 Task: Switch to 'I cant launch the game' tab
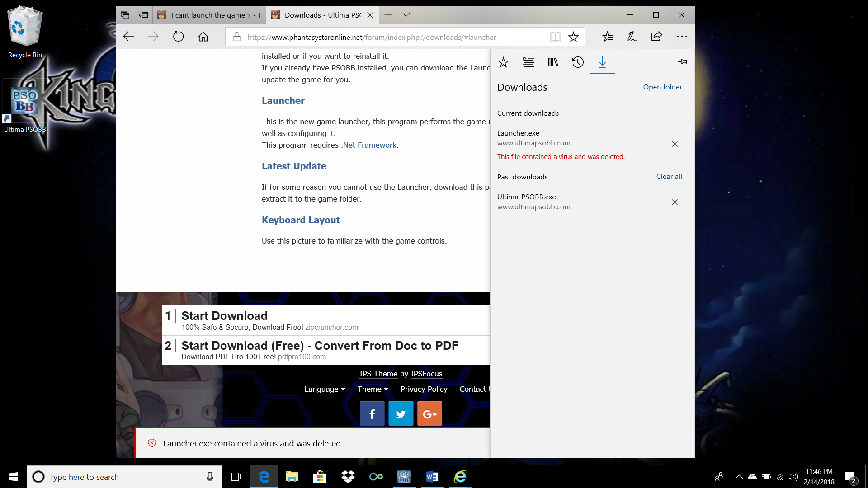click(x=209, y=15)
